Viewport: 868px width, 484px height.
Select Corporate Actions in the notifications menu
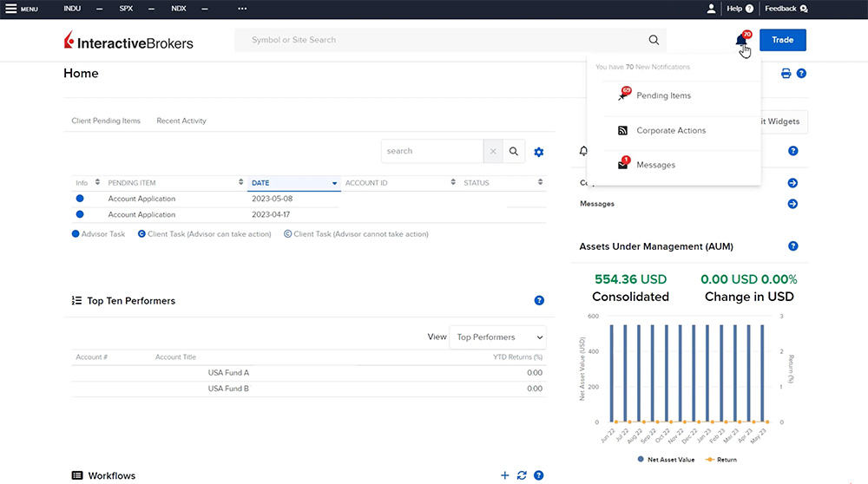click(x=671, y=131)
